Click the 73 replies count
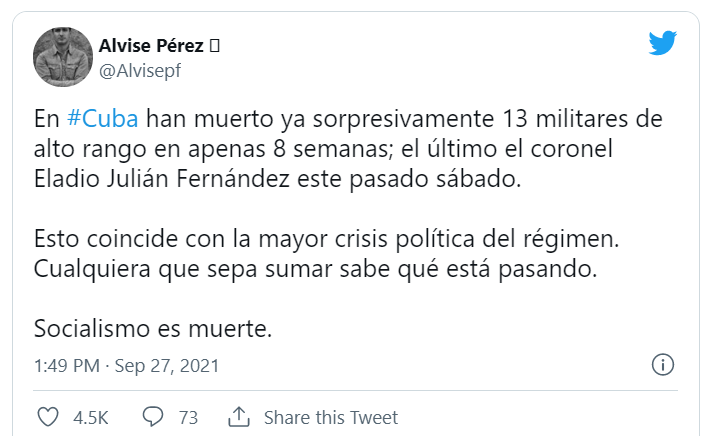Image resolution: width=713 pixels, height=436 pixels. (x=187, y=417)
